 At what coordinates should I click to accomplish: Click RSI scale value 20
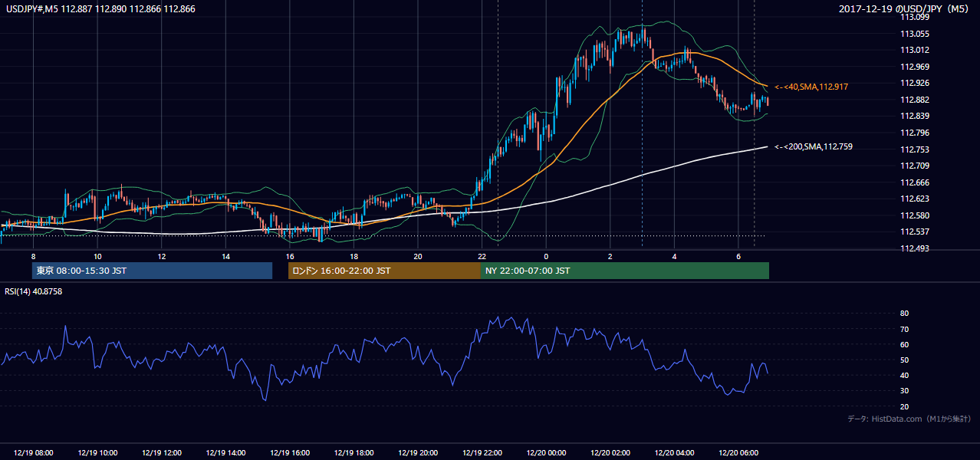click(x=904, y=406)
